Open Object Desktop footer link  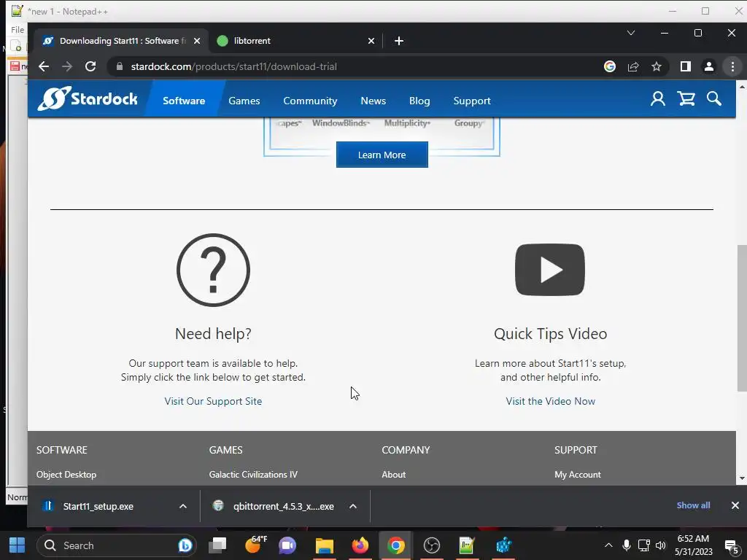pos(66,474)
